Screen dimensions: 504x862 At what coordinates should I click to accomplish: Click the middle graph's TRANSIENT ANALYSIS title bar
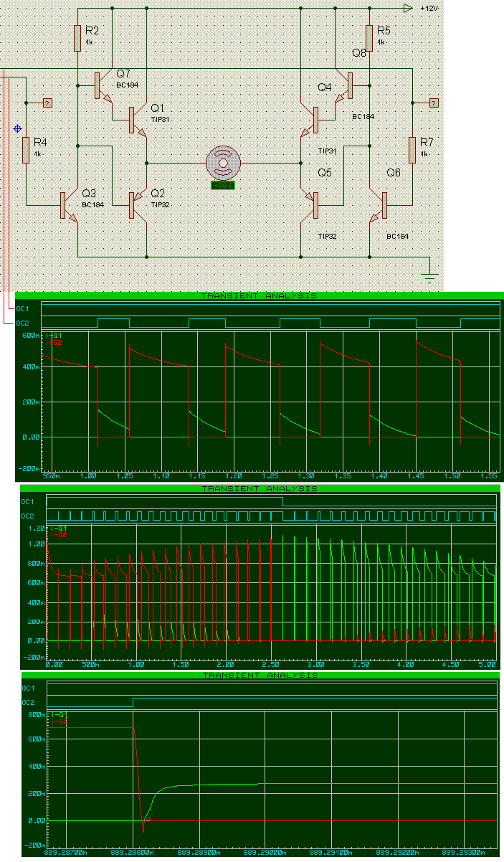259,488
